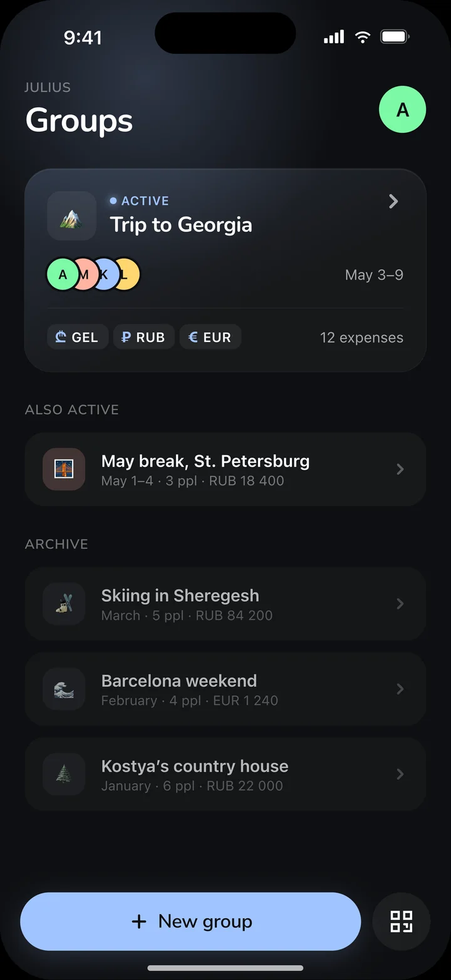Image resolution: width=451 pixels, height=980 pixels.
Task: Select the GEL currency chip
Action: [78, 337]
